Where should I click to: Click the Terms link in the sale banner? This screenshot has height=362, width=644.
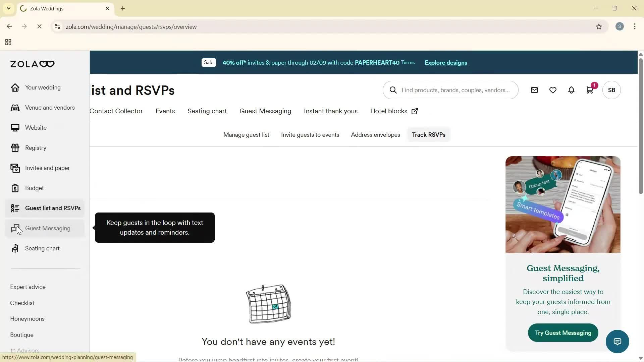[408, 63]
